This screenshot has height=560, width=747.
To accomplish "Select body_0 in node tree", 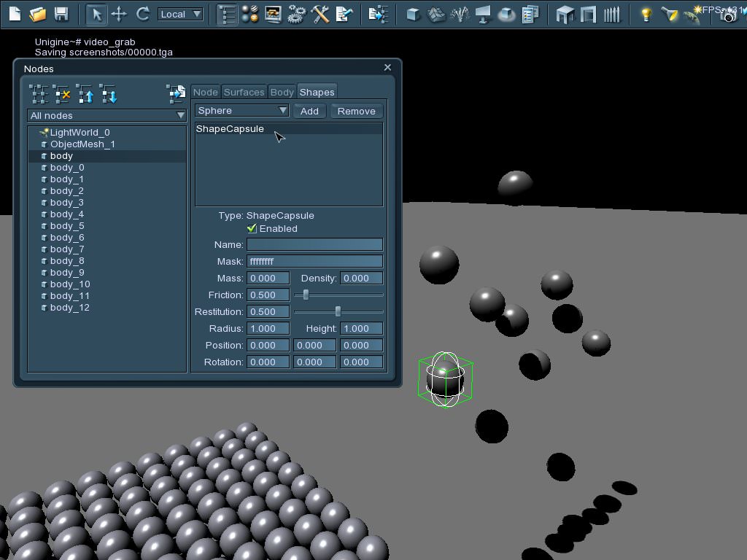I will coord(107,167).
